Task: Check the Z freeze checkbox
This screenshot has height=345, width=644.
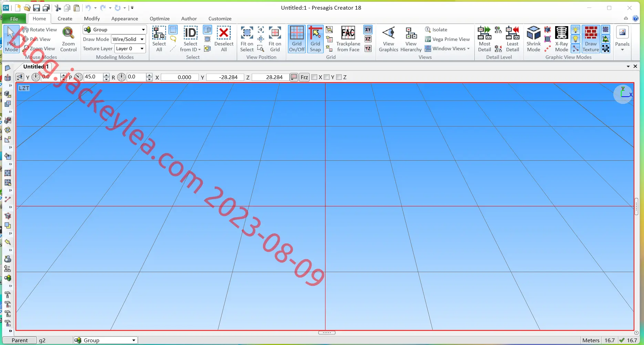Action: [x=339, y=77]
